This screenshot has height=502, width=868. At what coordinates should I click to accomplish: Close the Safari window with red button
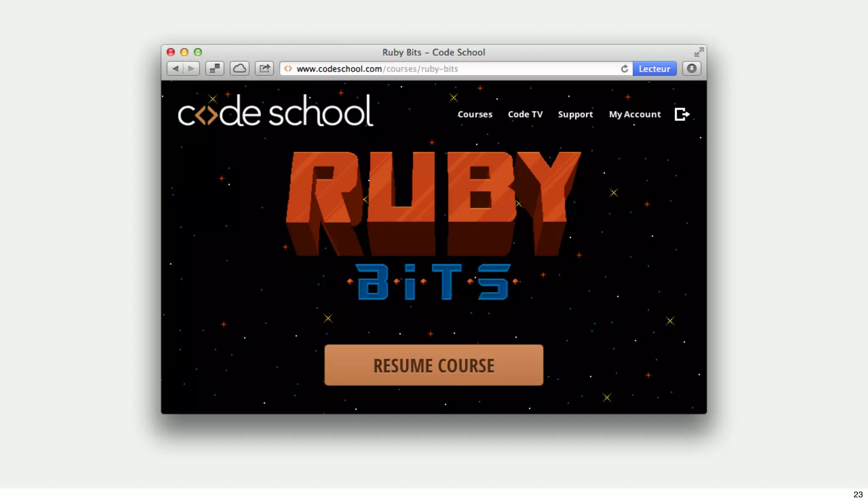click(171, 52)
